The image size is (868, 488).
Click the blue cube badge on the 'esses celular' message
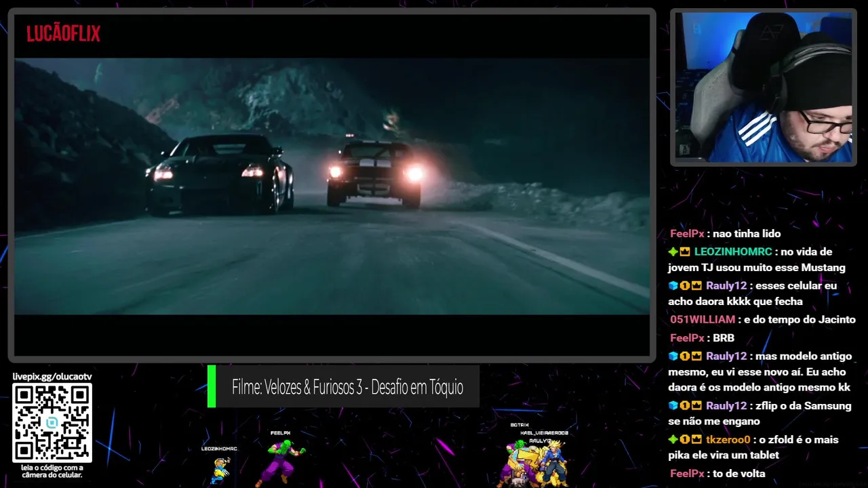pyautogui.click(x=673, y=285)
